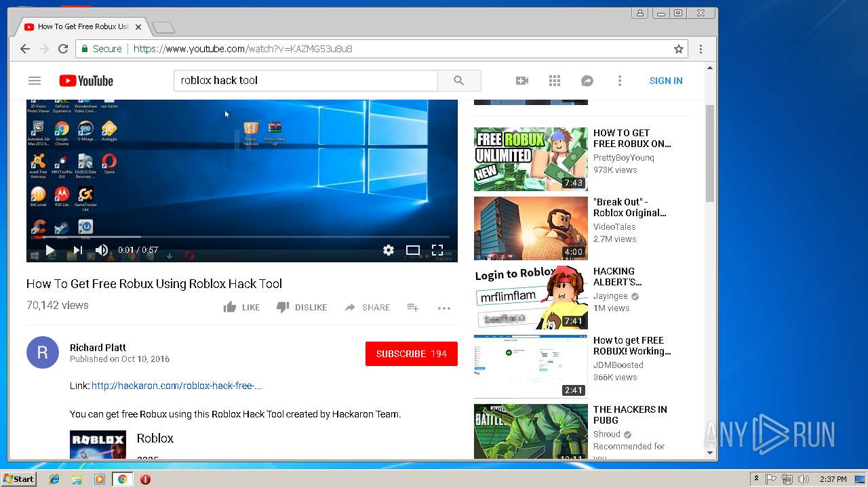Open more actions ellipsis below video

444,308
